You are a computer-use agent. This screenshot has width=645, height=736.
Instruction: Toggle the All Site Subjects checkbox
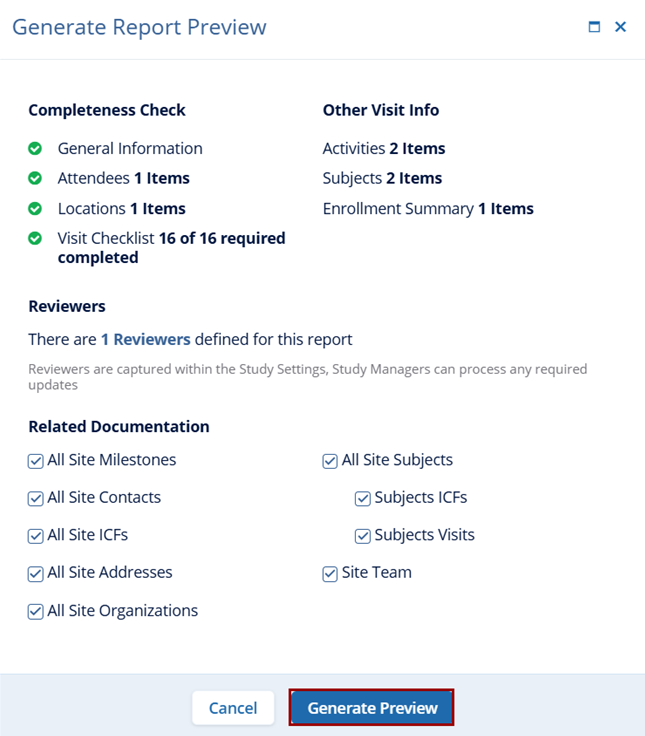330,461
